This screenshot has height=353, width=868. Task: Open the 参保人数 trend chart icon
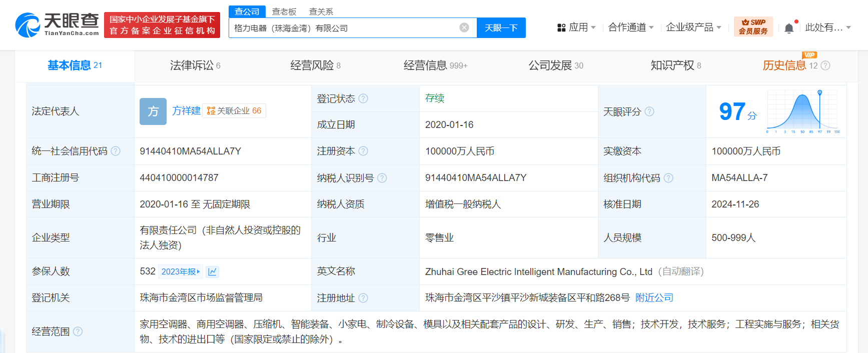(x=212, y=271)
